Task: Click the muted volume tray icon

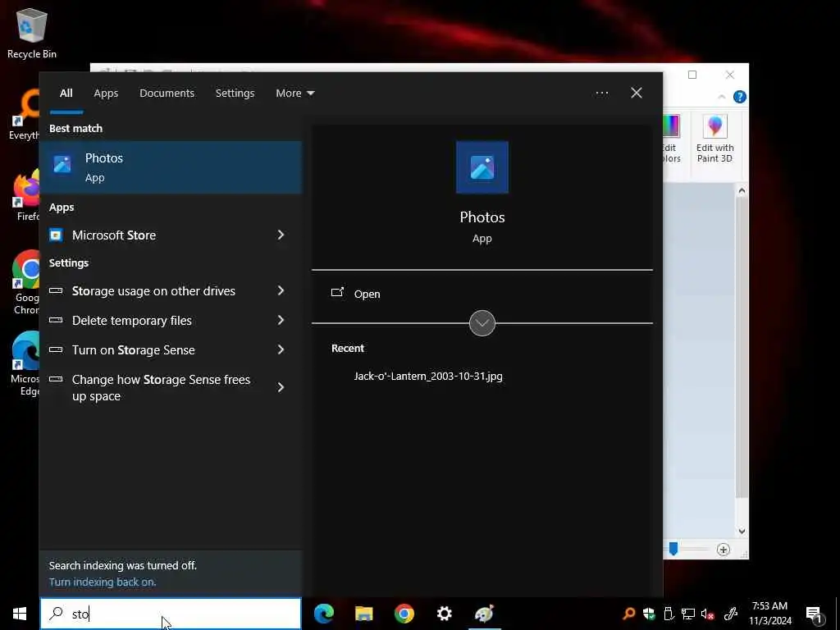Action: pyautogui.click(x=708, y=614)
